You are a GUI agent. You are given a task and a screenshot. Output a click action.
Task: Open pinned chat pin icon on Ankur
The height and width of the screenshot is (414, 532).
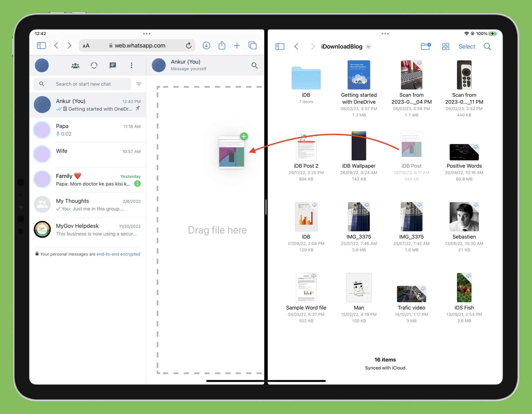coord(138,108)
